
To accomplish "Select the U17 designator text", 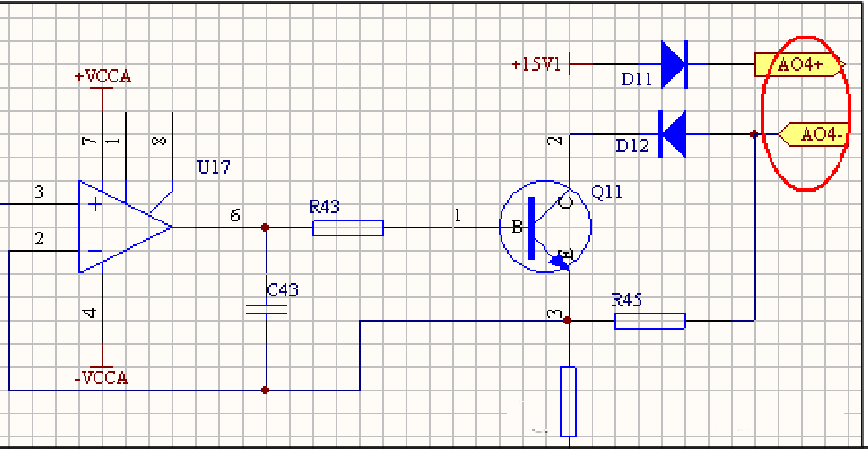I will point(214,167).
